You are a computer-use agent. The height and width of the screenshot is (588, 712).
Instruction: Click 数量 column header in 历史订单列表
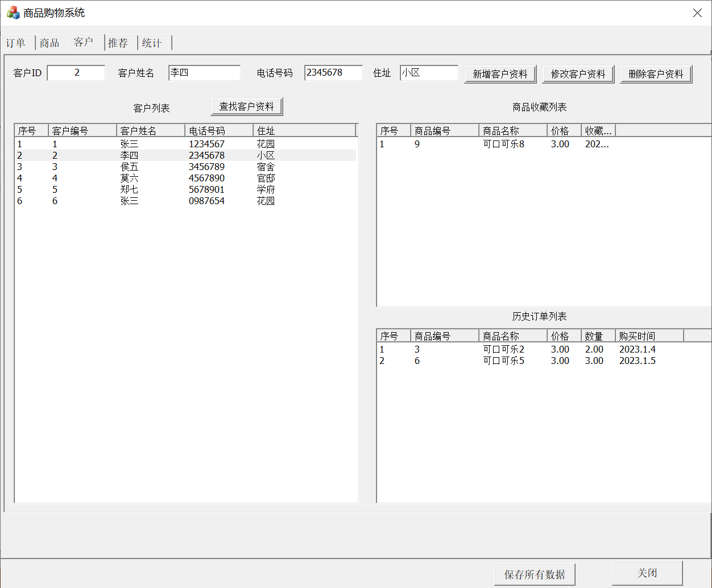(x=598, y=336)
